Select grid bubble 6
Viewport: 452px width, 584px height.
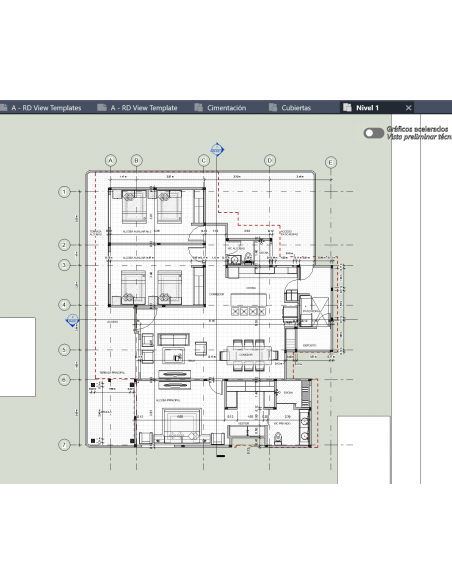(64, 380)
